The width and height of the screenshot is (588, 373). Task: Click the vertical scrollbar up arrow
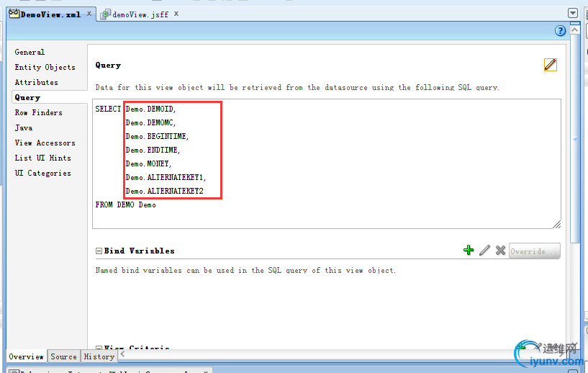click(x=574, y=30)
